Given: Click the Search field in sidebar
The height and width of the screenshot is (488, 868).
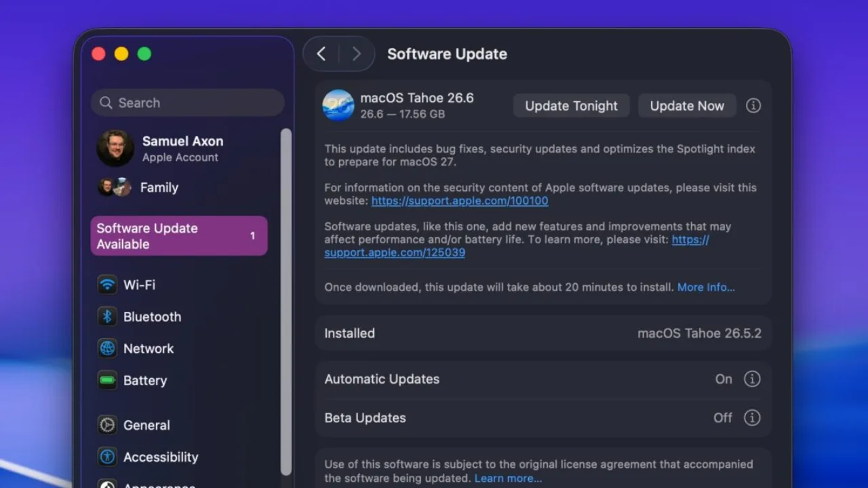Looking at the screenshot, I should pyautogui.click(x=187, y=102).
